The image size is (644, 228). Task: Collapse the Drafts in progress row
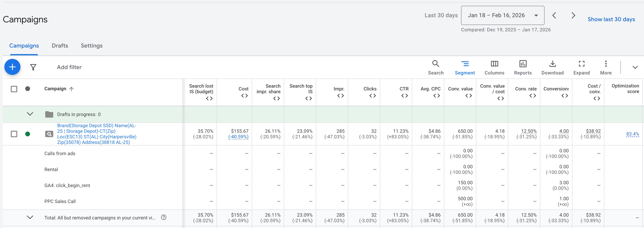30,114
